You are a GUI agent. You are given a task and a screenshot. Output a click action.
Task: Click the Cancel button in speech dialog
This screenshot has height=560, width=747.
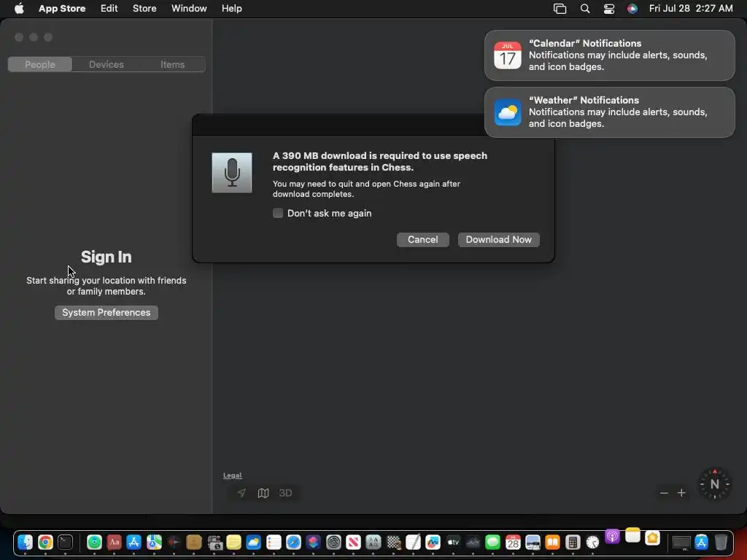[x=422, y=239]
